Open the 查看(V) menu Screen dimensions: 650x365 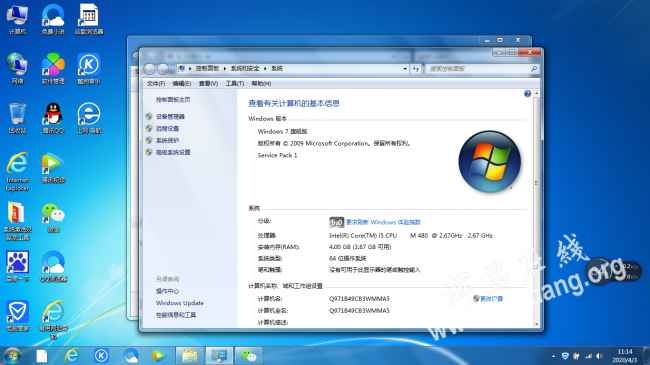pos(208,84)
